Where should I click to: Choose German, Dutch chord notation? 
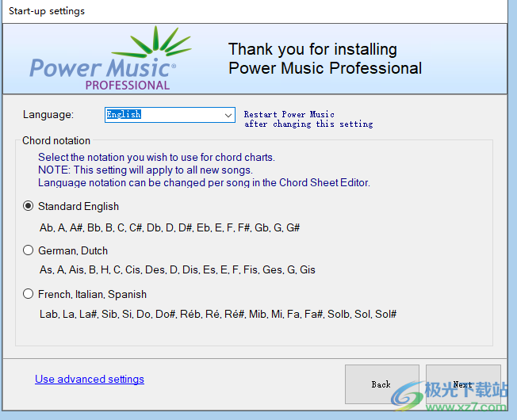[x=28, y=250]
